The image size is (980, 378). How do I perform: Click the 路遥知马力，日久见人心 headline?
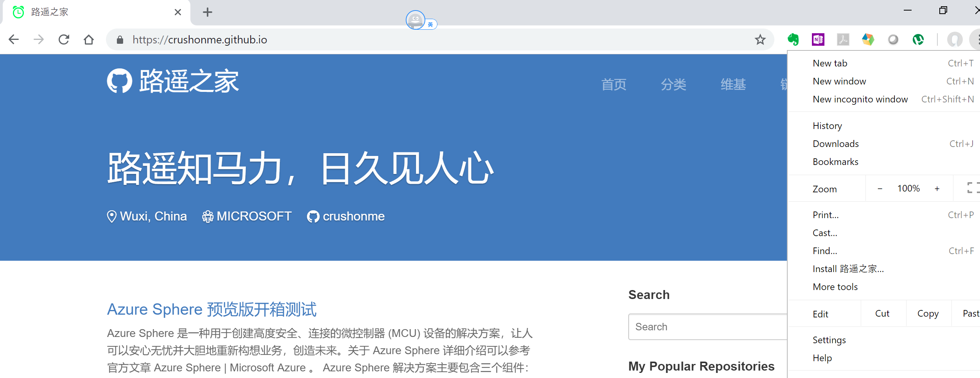(x=301, y=168)
